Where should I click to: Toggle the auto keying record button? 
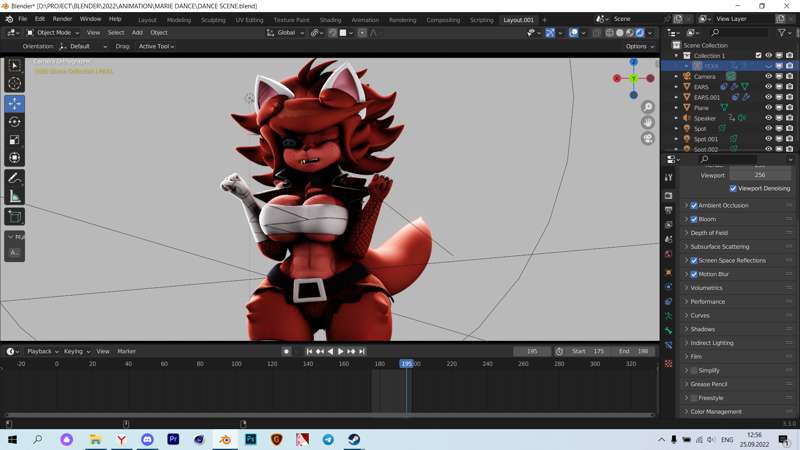(286, 352)
